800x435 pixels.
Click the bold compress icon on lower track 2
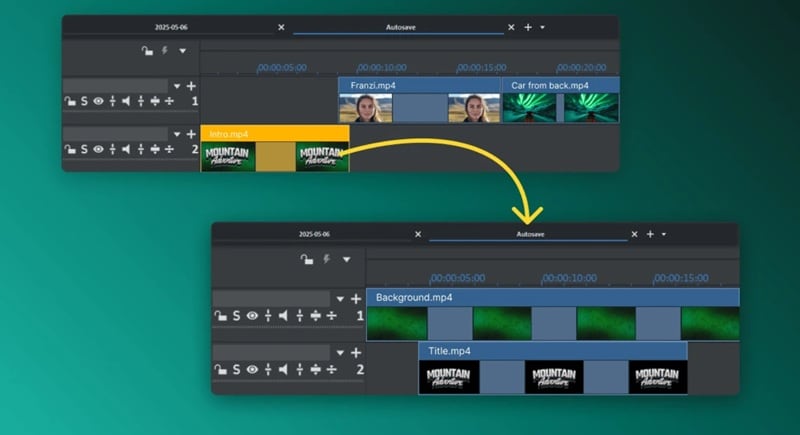coord(316,370)
